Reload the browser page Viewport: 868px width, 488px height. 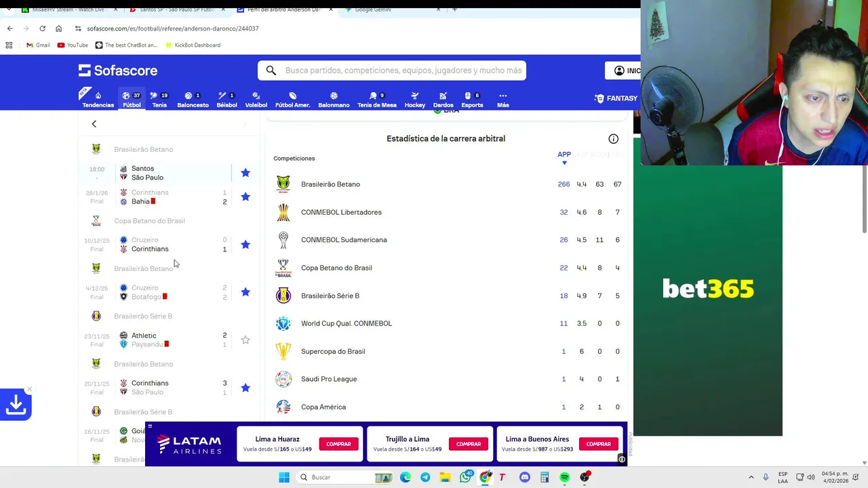[42, 28]
